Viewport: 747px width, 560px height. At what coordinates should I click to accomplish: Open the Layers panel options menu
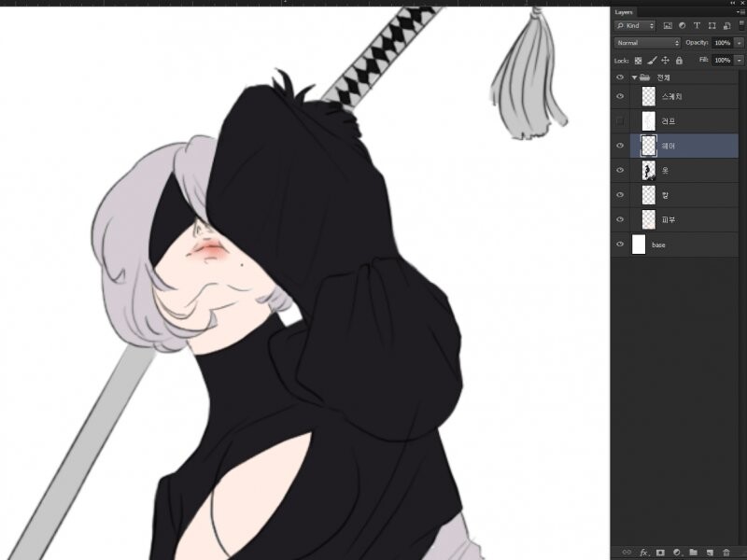[x=740, y=12]
